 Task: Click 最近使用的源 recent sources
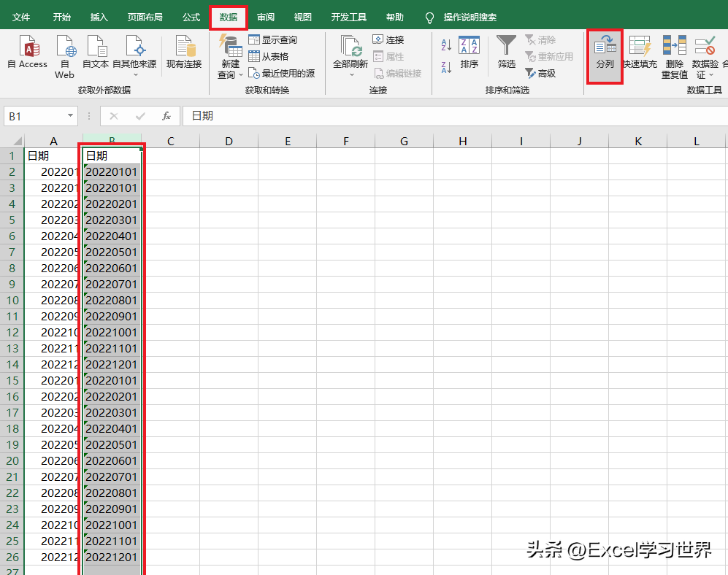tap(282, 73)
